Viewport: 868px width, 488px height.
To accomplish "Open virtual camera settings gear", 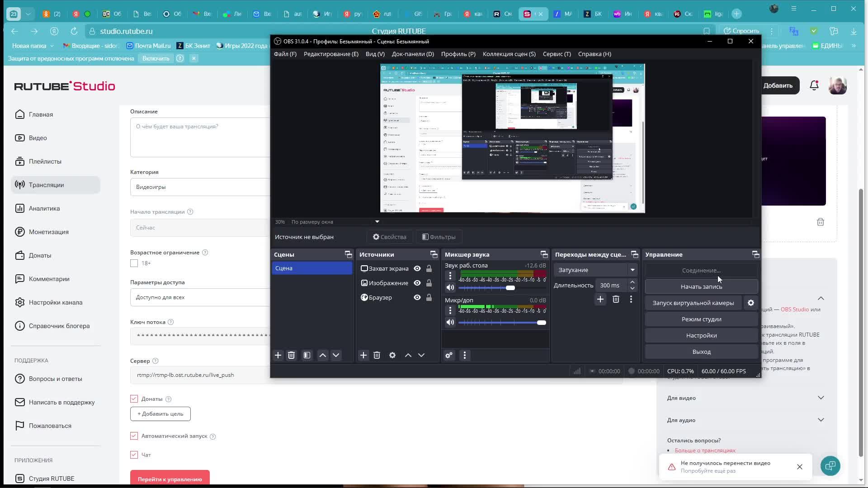I will pyautogui.click(x=751, y=303).
